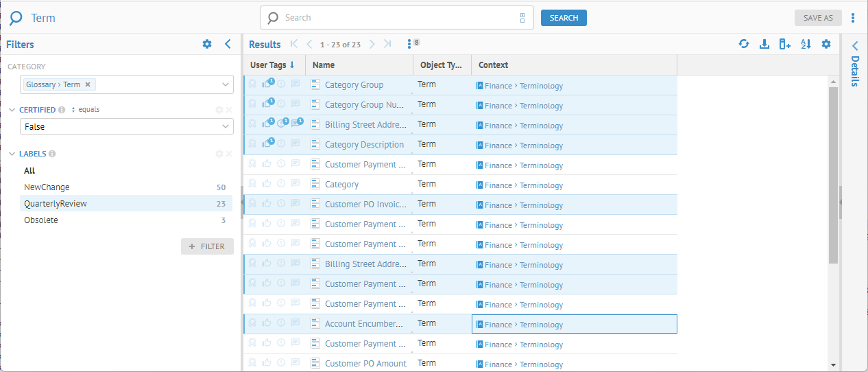Viewport: 868px width, 372px height.
Task: Click the Category Group thumbs-up icon
Action: pos(267,85)
